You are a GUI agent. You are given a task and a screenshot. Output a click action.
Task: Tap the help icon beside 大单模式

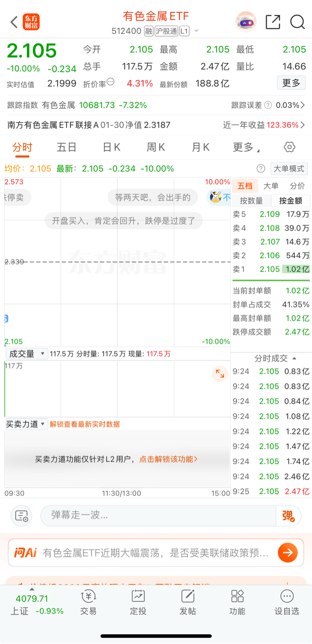261,168
